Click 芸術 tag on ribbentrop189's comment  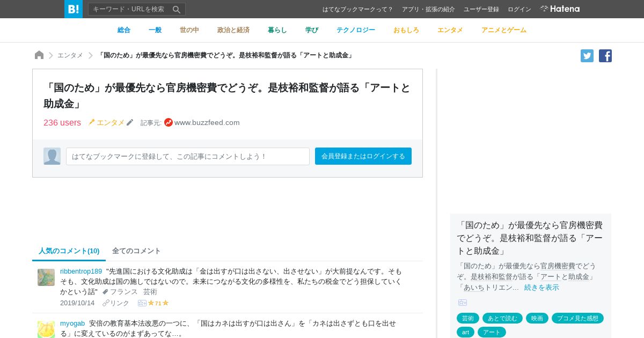tap(150, 292)
